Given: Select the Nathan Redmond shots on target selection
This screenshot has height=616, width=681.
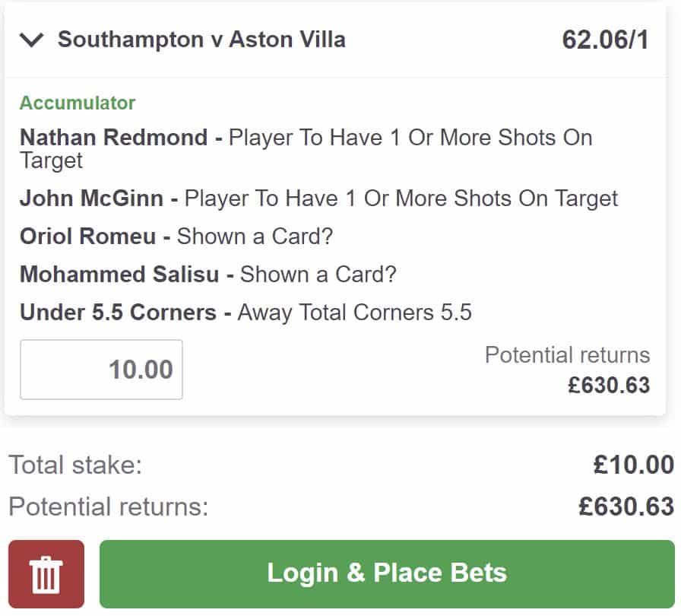Looking at the screenshot, I should click(x=306, y=148).
